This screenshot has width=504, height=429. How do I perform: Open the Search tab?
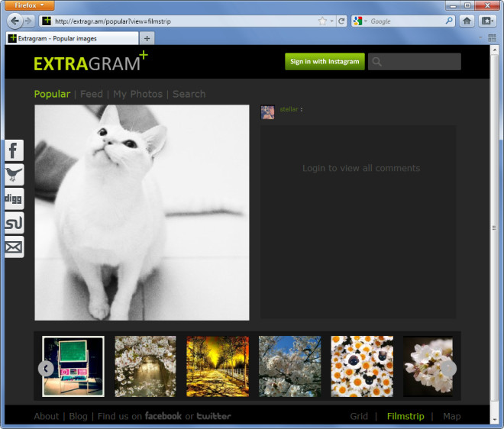189,94
